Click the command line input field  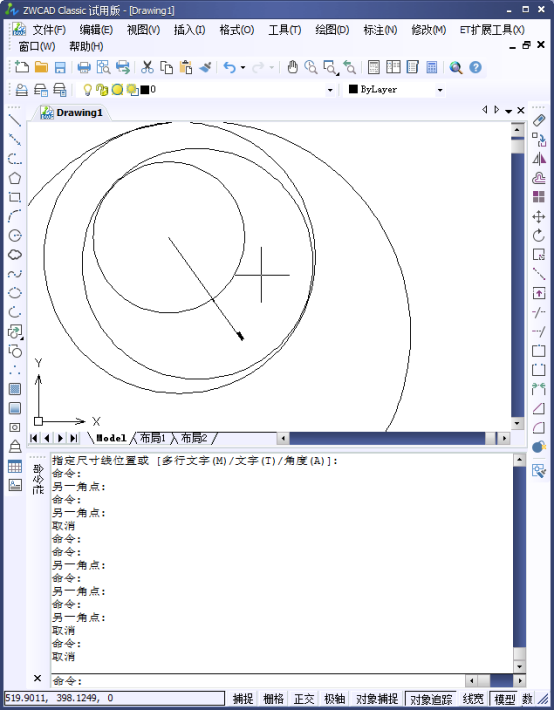(258, 680)
